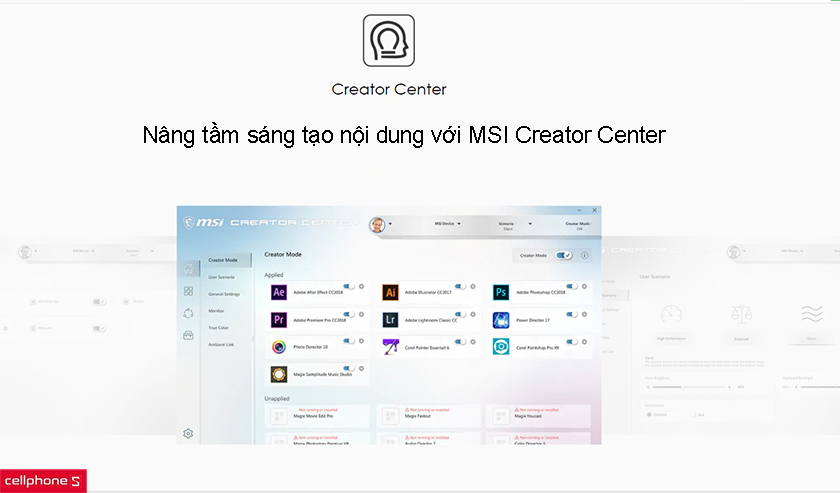
Task: Open the toolbox sidebar icon
Action: (x=188, y=335)
